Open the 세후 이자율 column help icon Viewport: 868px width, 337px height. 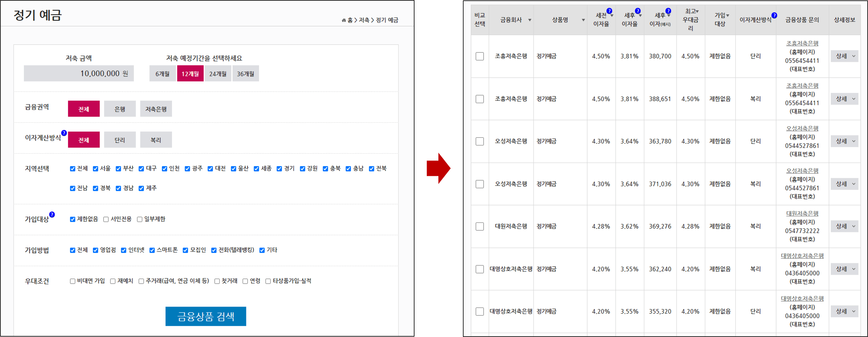638,10
